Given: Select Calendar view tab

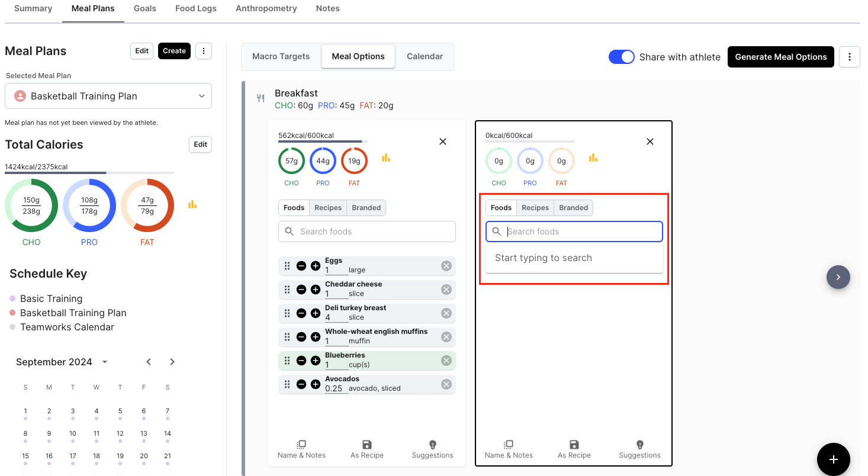Looking at the screenshot, I should pyautogui.click(x=425, y=56).
